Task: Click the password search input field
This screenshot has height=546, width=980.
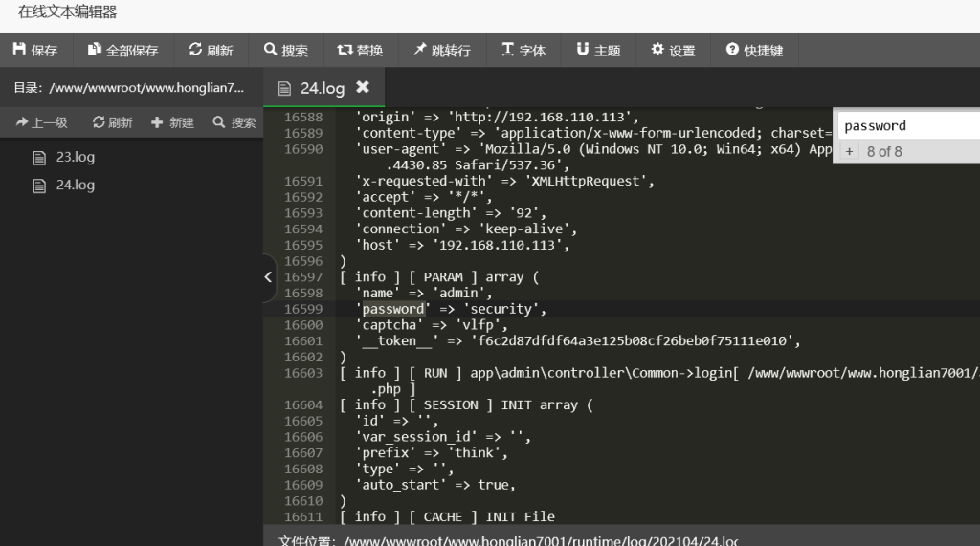Action: (x=907, y=125)
